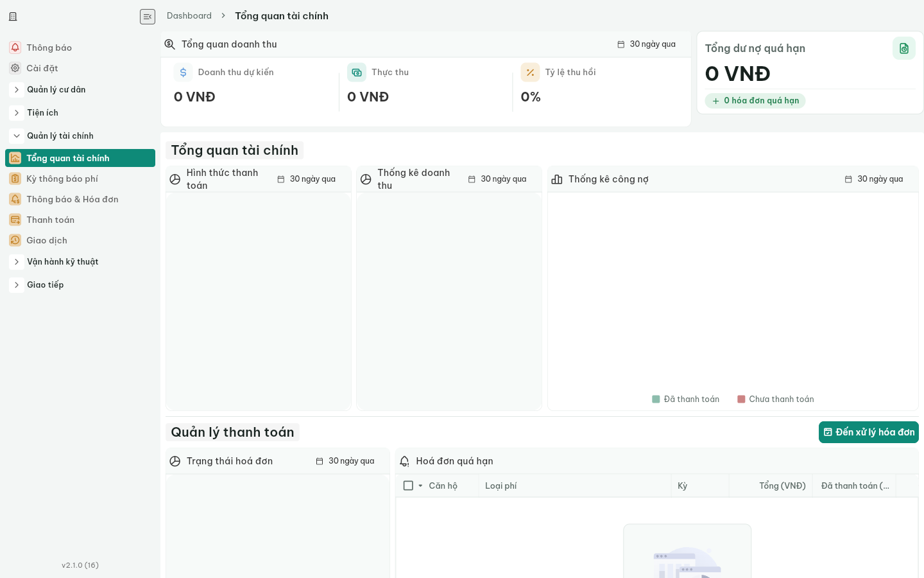Expand the Giao tiếp section

coord(17,285)
